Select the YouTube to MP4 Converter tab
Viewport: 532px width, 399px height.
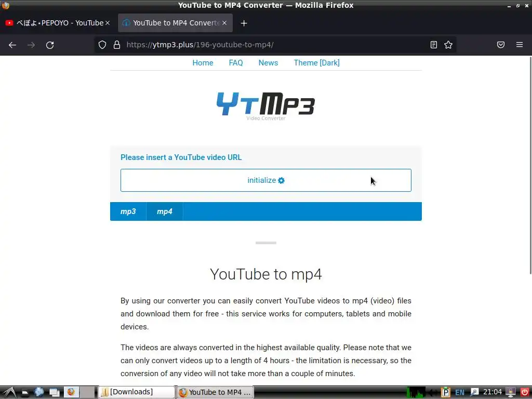[x=175, y=23]
